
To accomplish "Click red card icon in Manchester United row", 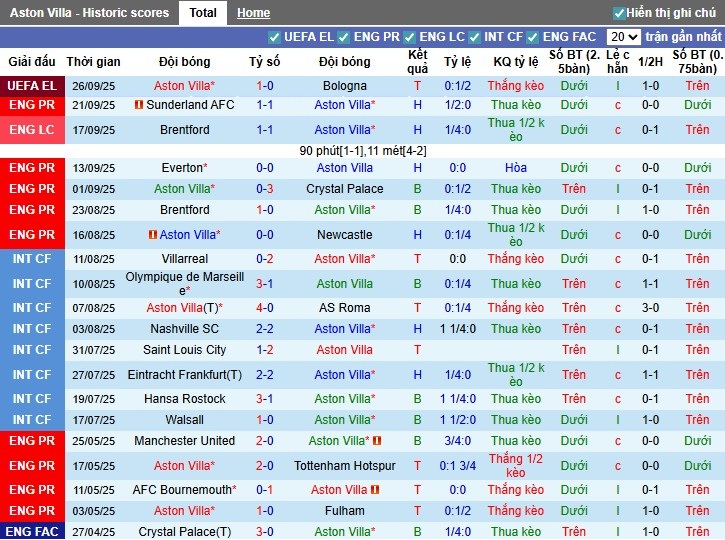I will [x=378, y=441].
